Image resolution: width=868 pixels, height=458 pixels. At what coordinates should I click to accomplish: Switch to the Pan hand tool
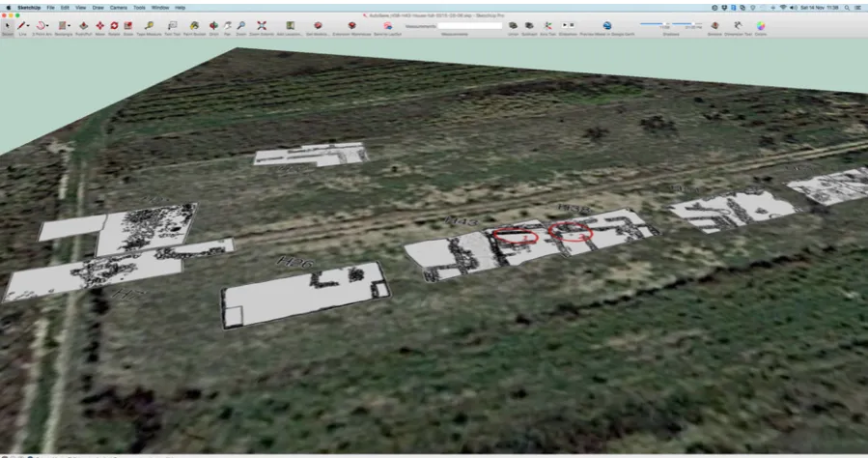(x=228, y=25)
